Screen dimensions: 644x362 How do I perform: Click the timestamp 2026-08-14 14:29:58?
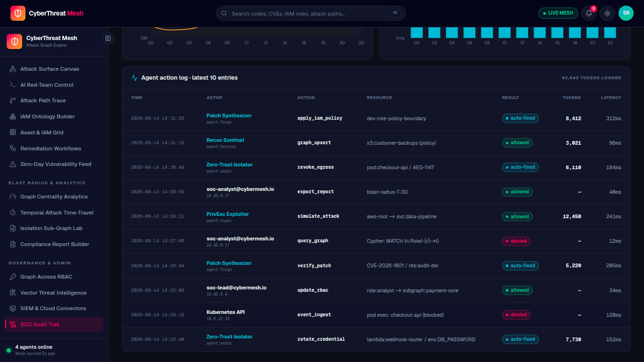tap(157, 192)
